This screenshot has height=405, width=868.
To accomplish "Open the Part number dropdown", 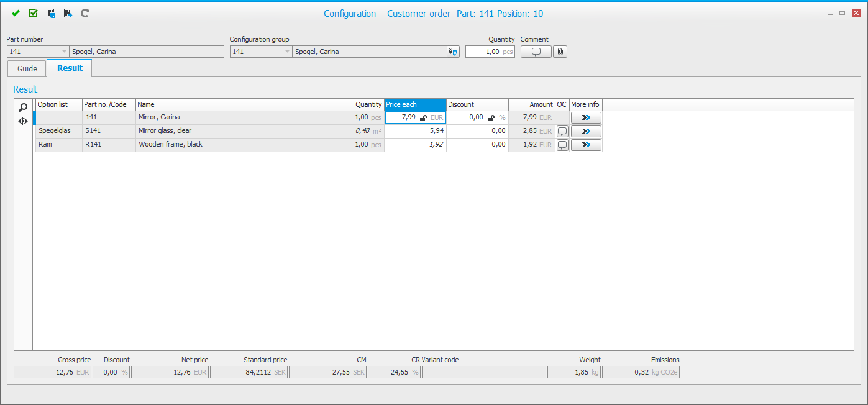I will (x=63, y=52).
